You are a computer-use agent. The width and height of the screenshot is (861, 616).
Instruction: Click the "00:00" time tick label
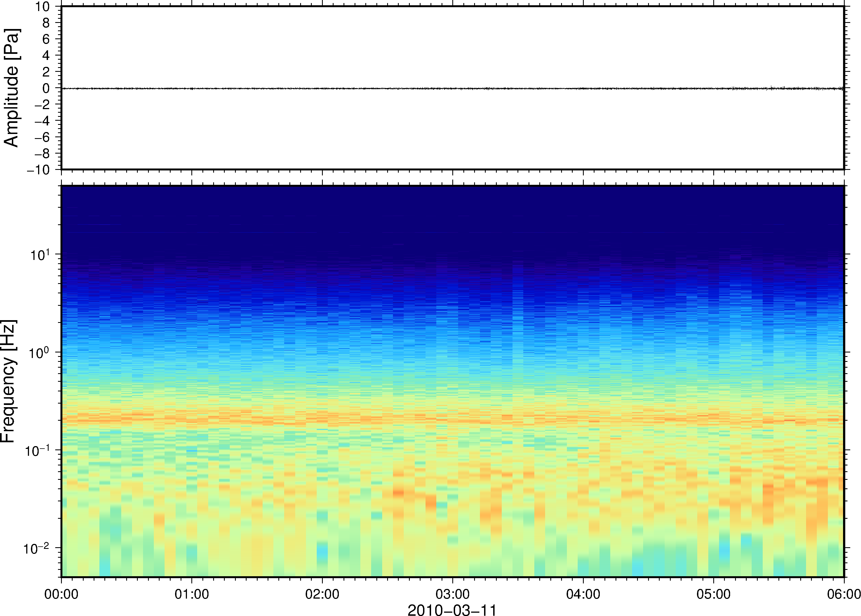click(x=61, y=594)
